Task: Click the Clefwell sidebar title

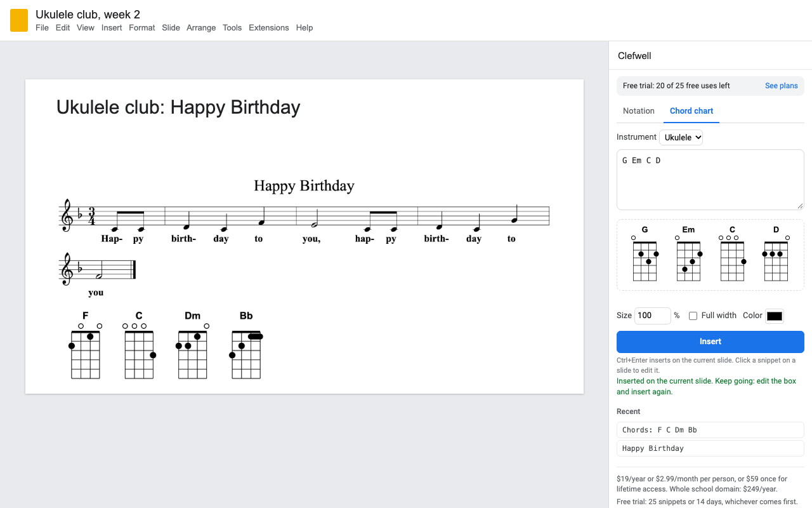Action: 634,56
